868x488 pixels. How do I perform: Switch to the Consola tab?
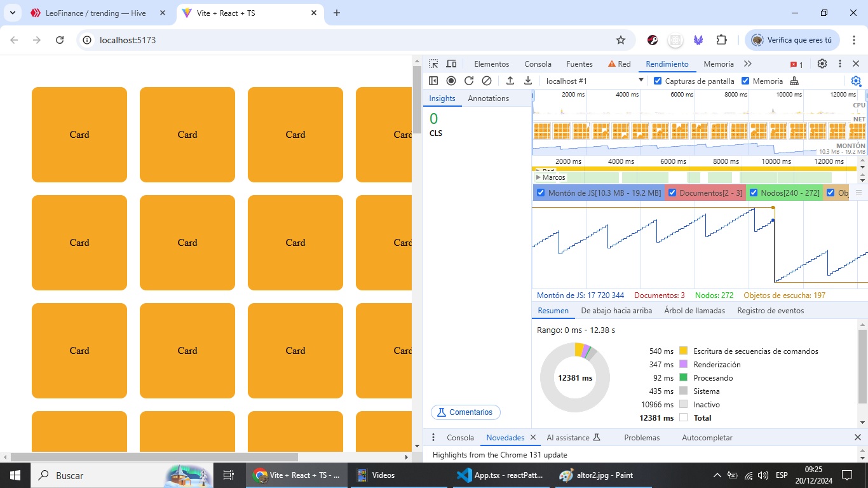(x=538, y=64)
